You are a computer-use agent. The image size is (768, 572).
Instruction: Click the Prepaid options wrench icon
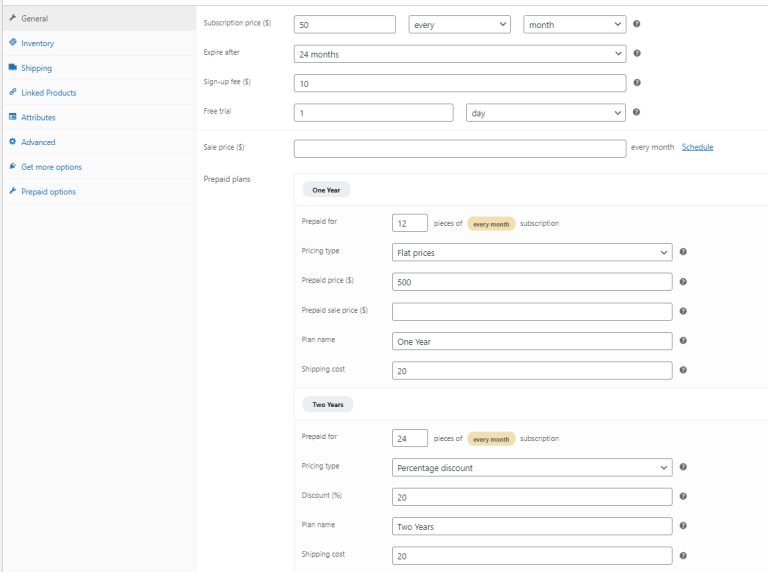(x=13, y=191)
